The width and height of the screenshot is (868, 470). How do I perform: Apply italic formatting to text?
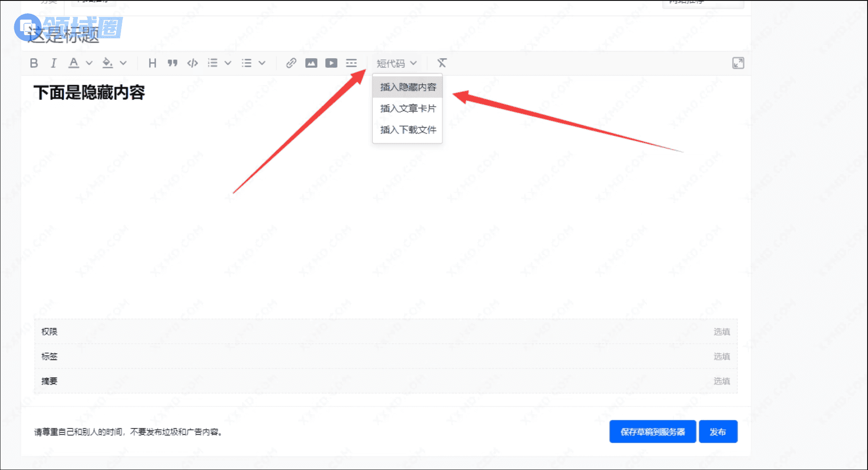(x=54, y=63)
